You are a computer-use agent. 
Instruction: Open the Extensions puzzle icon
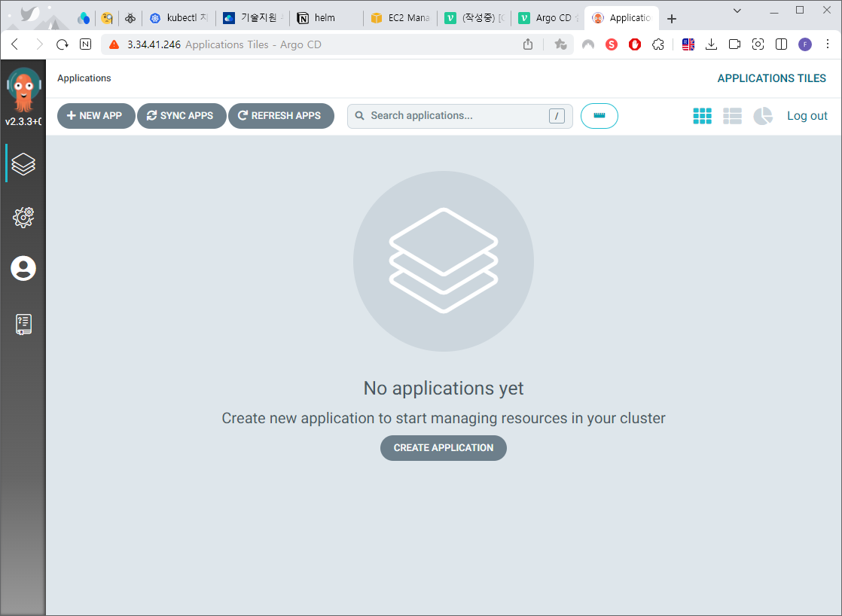(x=658, y=44)
